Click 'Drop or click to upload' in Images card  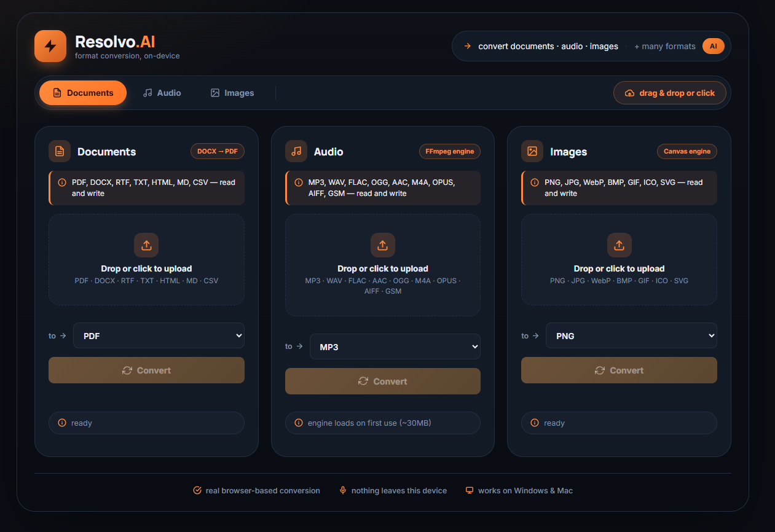pyautogui.click(x=619, y=268)
